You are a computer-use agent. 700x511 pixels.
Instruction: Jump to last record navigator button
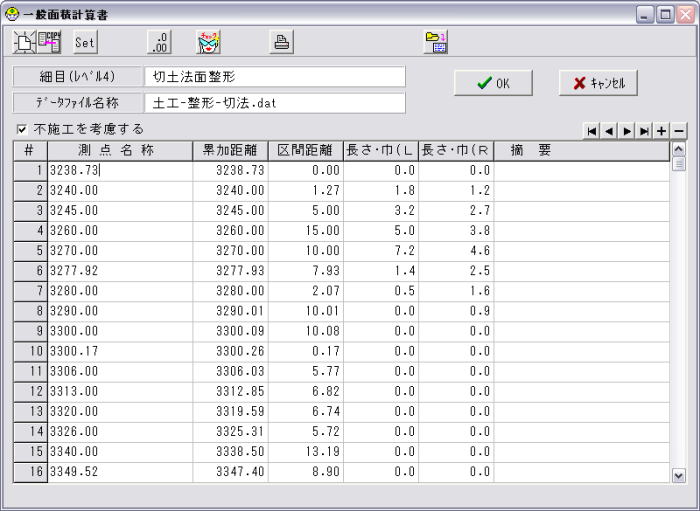click(644, 131)
